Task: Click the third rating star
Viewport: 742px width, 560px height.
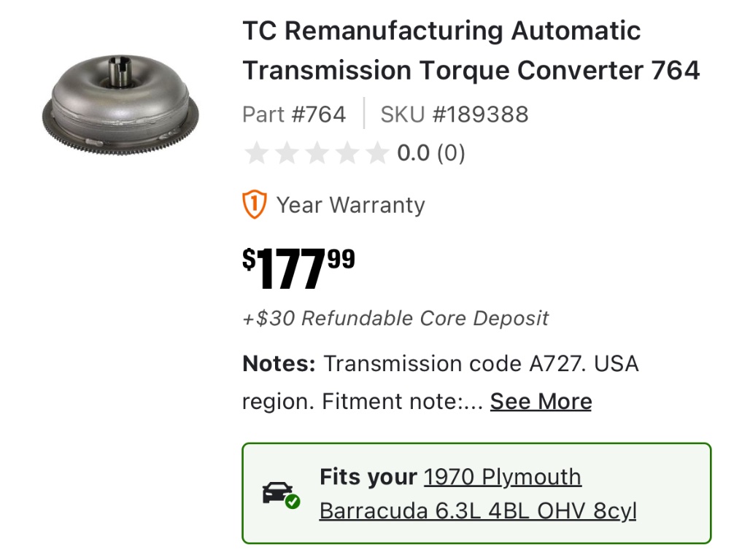Action: pos(317,154)
